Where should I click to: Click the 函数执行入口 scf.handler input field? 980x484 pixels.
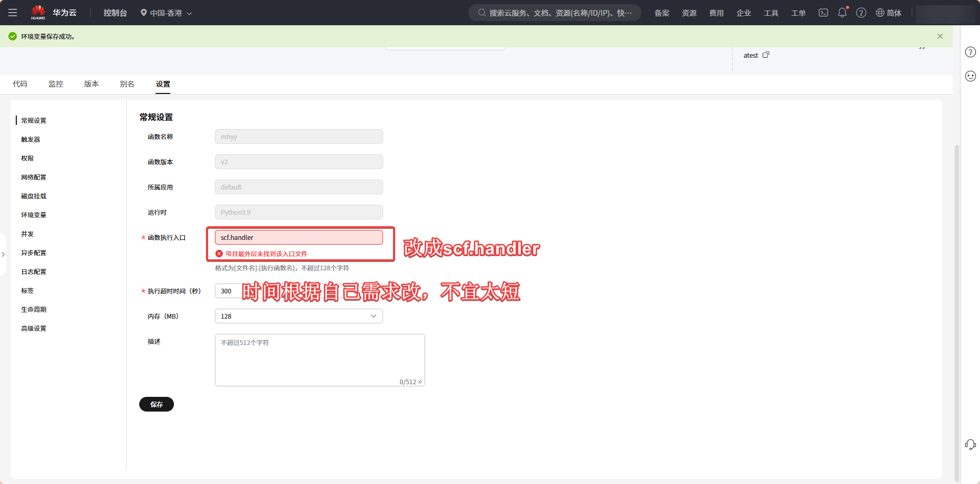pyautogui.click(x=298, y=237)
